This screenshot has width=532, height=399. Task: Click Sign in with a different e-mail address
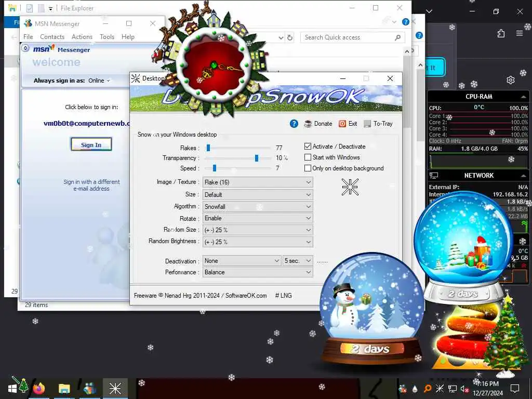pos(91,185)
